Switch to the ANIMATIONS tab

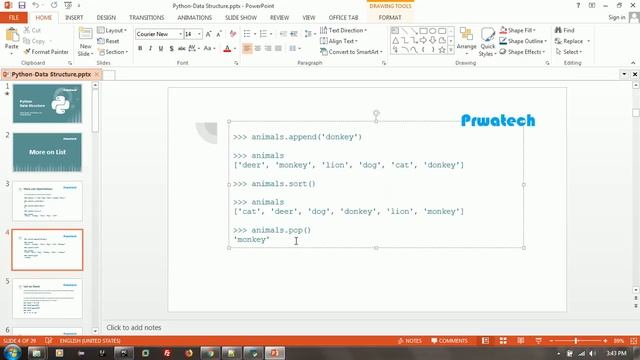pos(194,18)
